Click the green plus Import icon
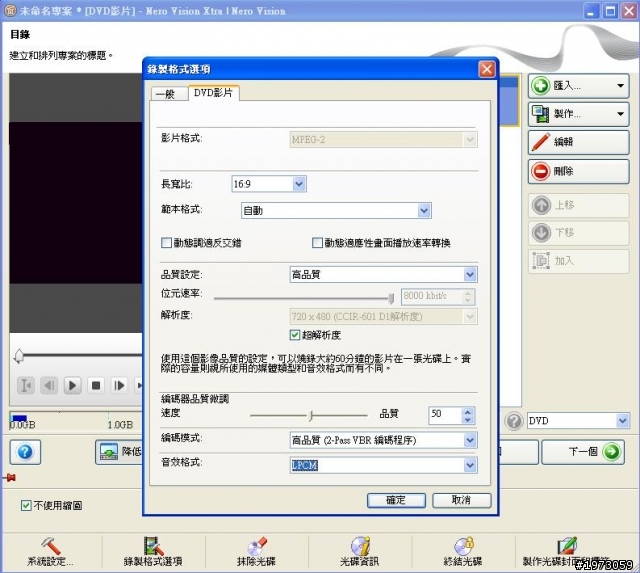The height and width of the screenshot is (573, 640). tap(541, 86)
